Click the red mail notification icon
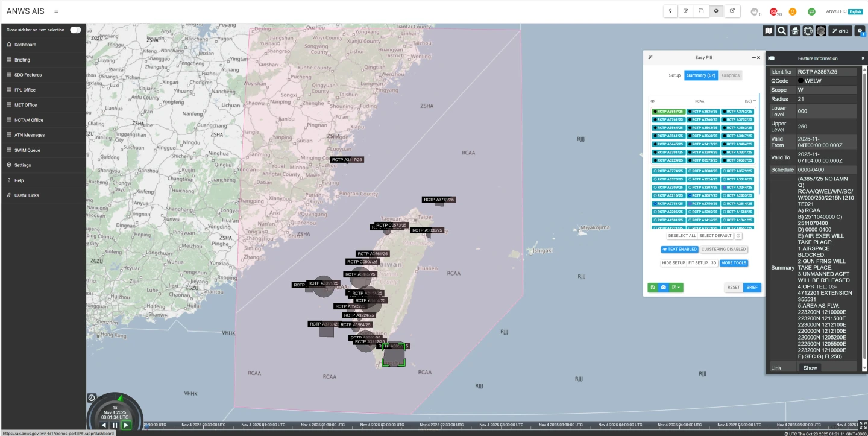The image size is (868, 436). (774, 11)
